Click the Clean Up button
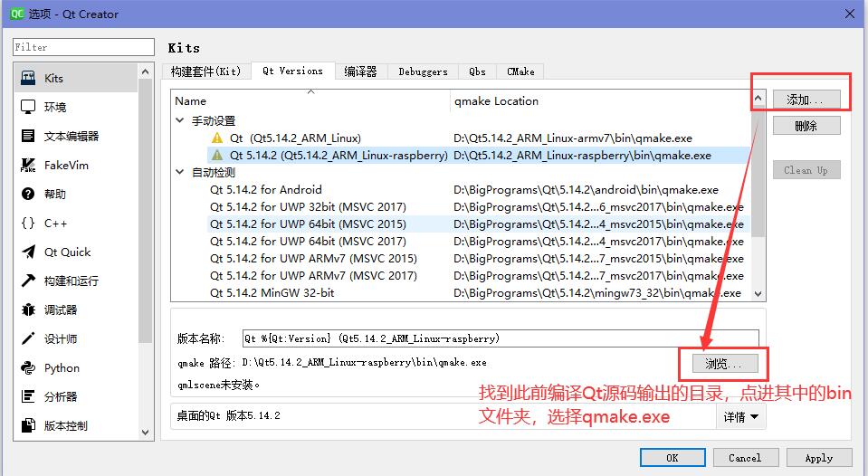868x476 pixels. 806,170
